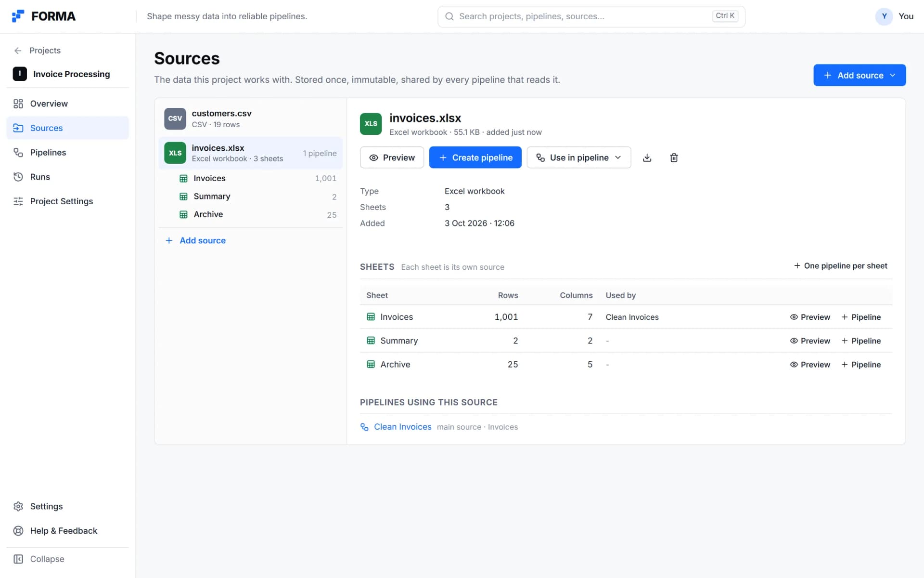The width and height of the screenshot is (924, 578).
Task: Click the Add source link in the source list
Action: click(196, 240)
